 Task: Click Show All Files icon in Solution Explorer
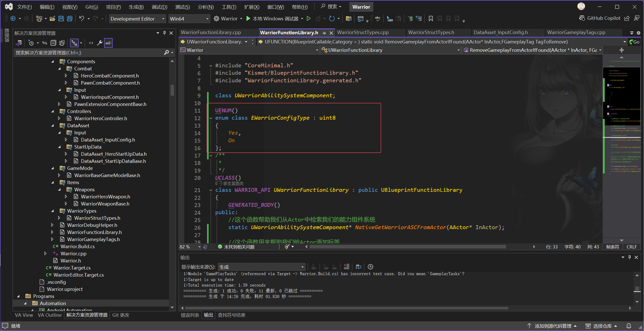(x=62, y=43)
